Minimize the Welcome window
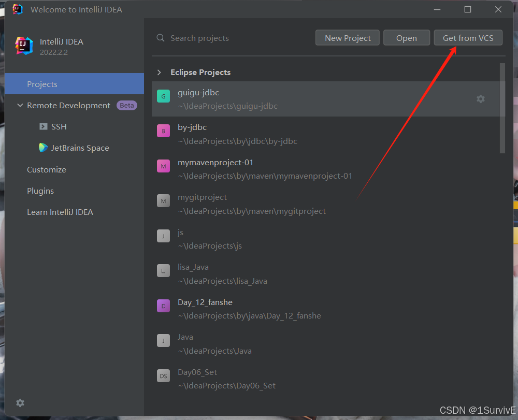 [x=437, y=9]
